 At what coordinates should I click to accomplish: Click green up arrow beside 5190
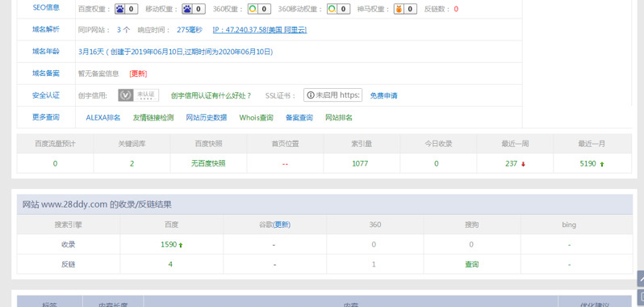pos(602,164)
